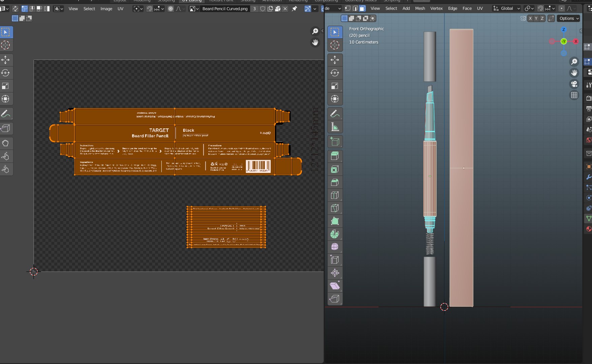Open the UV menu in the UV editor header
Image resolution: width=592 pixels, height=364 pixels.
click(x=120, y=9)
